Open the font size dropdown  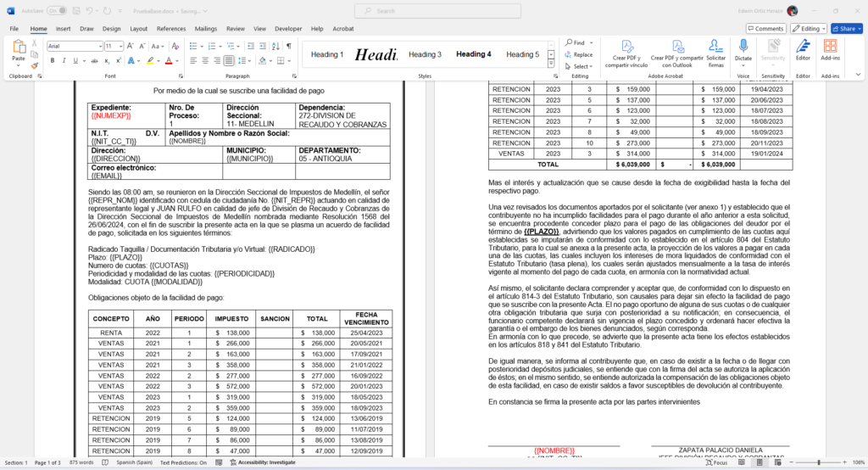point(120,46)
